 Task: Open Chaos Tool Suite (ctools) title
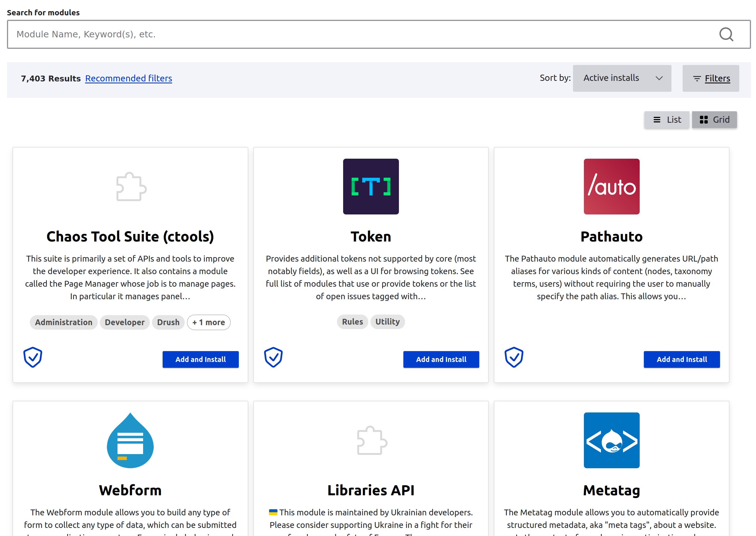(x=130, y=236)
